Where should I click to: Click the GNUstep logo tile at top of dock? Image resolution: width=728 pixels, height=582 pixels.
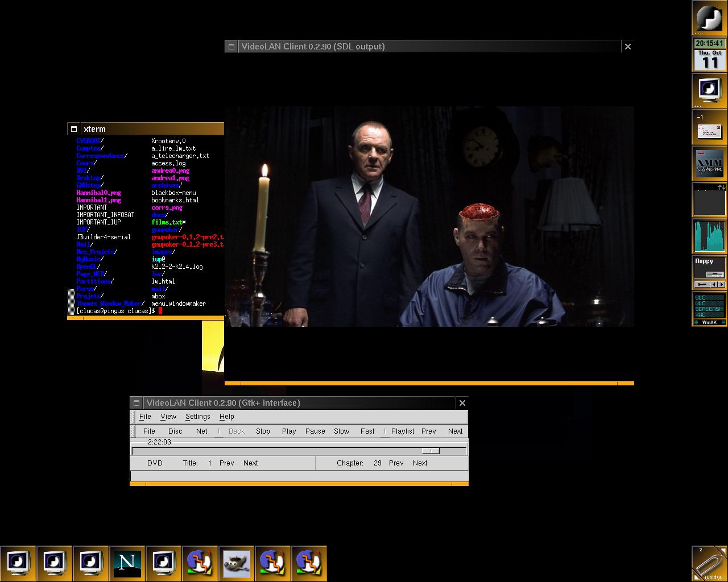click(x=709, y=18)
